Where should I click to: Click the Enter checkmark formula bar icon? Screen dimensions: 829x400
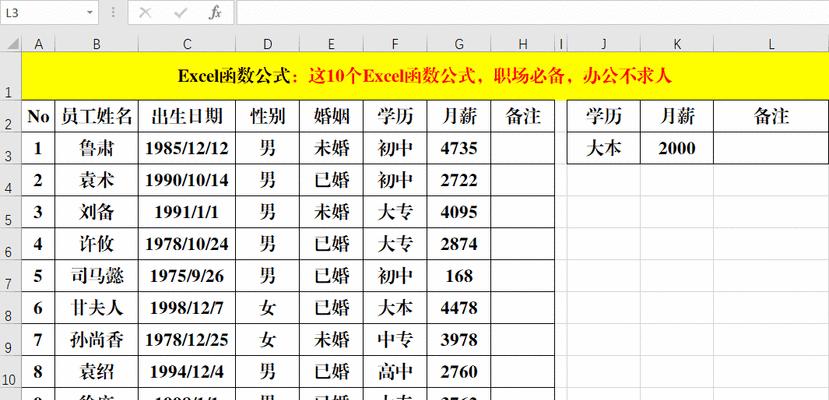tap(180, 13)
